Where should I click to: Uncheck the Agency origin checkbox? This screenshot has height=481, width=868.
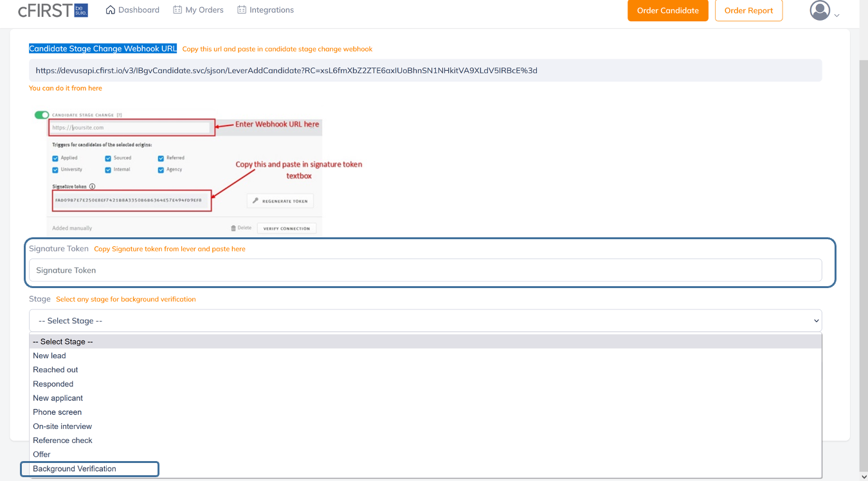coord(160,169)
